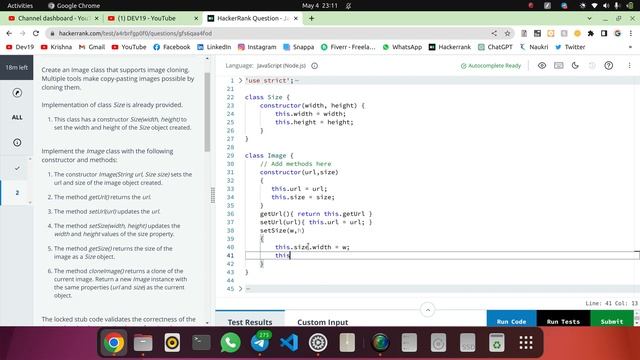
Task: Place cursor on code line 41
Action: click(x=441, y=256)
